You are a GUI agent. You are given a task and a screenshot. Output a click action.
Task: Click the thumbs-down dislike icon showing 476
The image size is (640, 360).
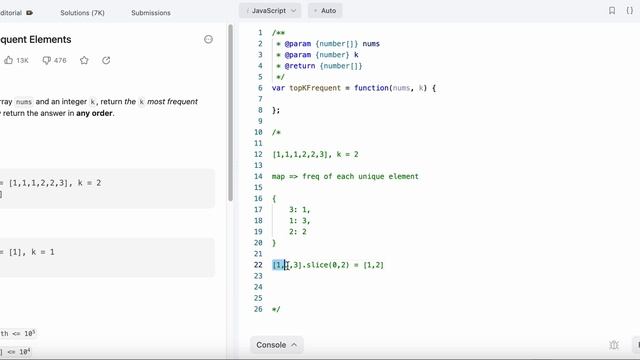pos(47,60)
